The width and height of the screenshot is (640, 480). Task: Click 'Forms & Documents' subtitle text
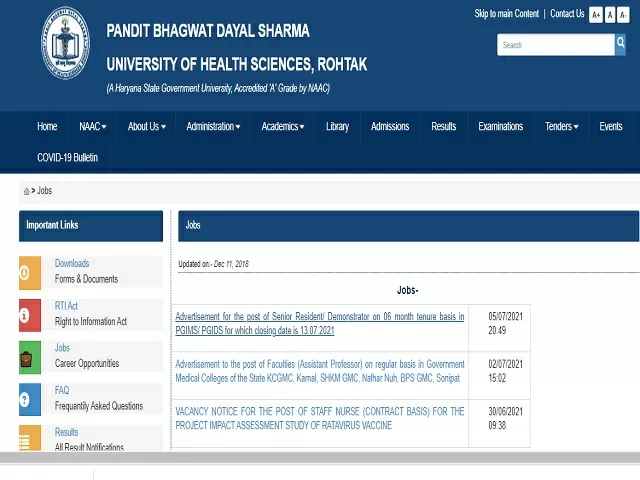coord(86,279)
